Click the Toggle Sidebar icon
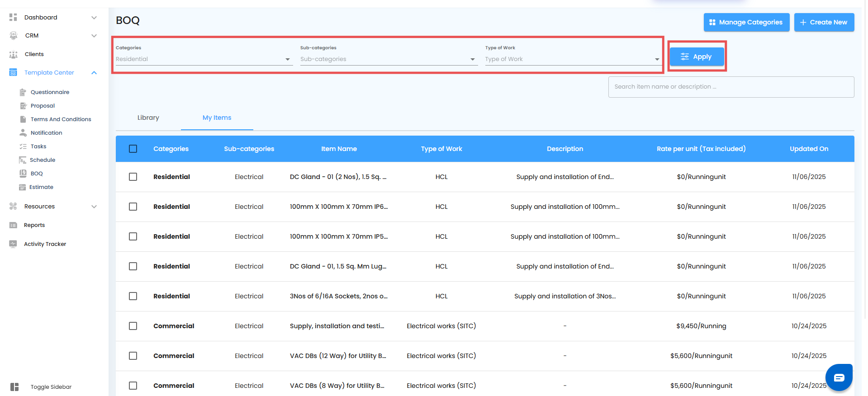This screenshot has height=396, width=868. click(x=14, y=387)
